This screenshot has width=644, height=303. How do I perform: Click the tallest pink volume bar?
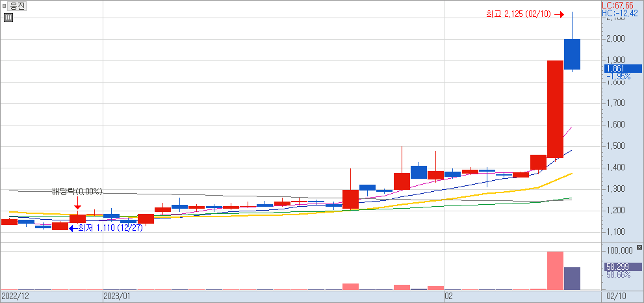pos(554,270)
